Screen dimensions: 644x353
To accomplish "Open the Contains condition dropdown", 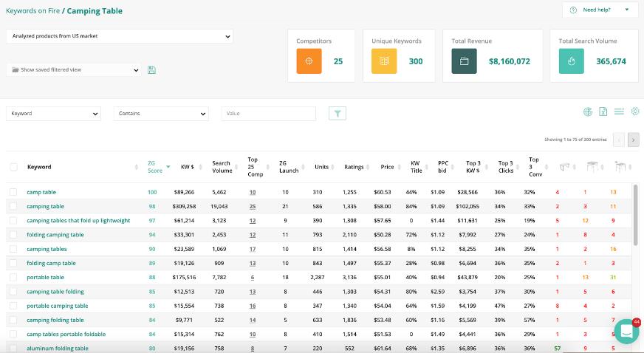I will [x=161, y=114].
